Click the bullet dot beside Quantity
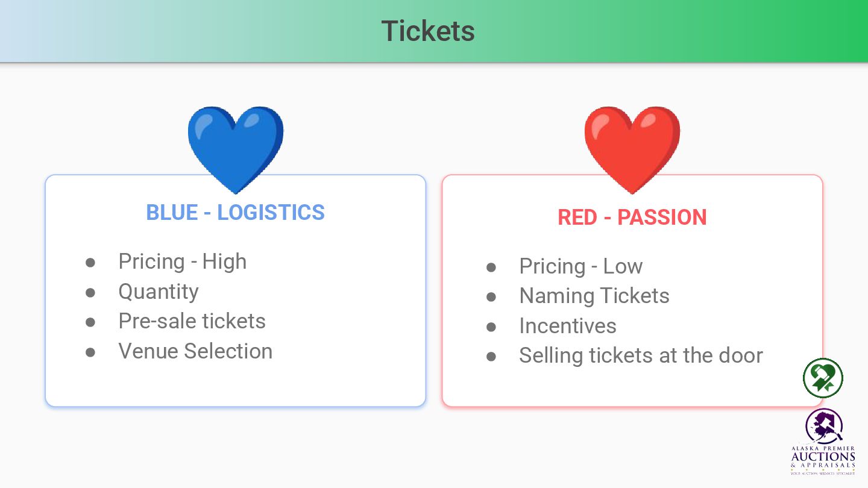This screenshot has width=868, height=488. click(90, 293)
